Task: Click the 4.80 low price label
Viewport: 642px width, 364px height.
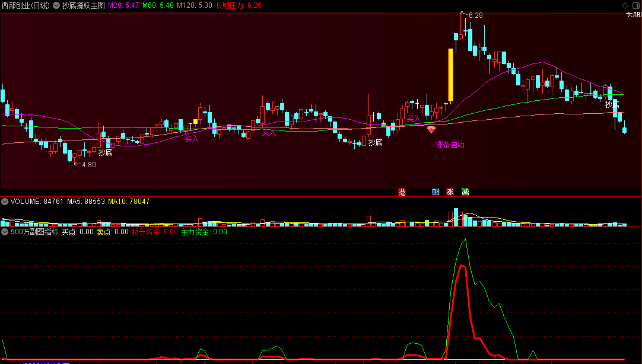Action: tap(89, 164)
